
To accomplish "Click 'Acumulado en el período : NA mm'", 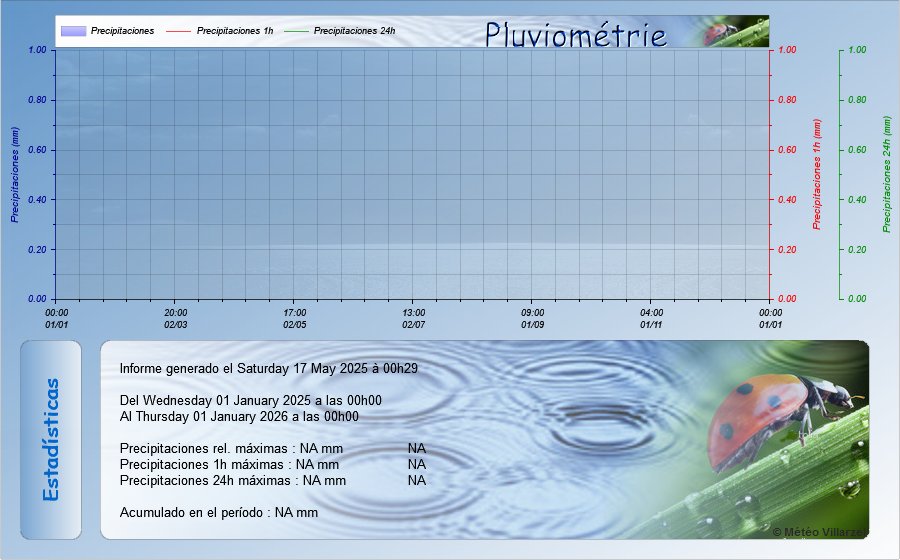I will (x=219, y=512).
